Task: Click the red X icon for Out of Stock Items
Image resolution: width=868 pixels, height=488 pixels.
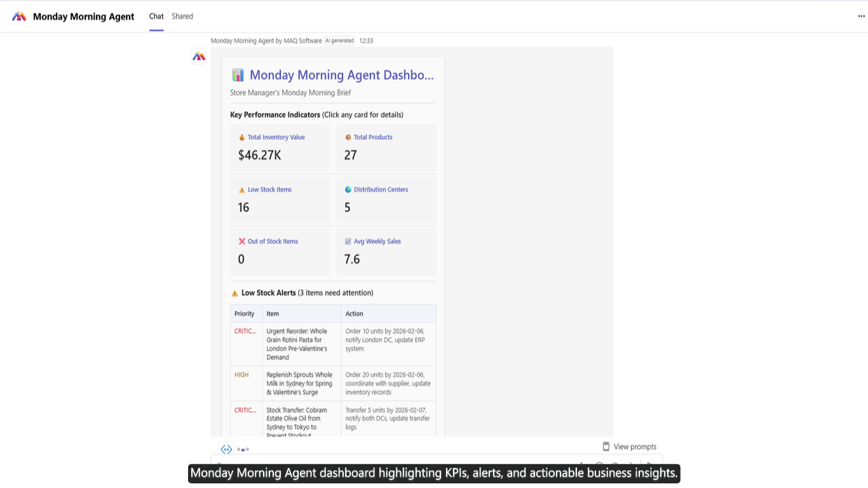Action: coord(241,241)
